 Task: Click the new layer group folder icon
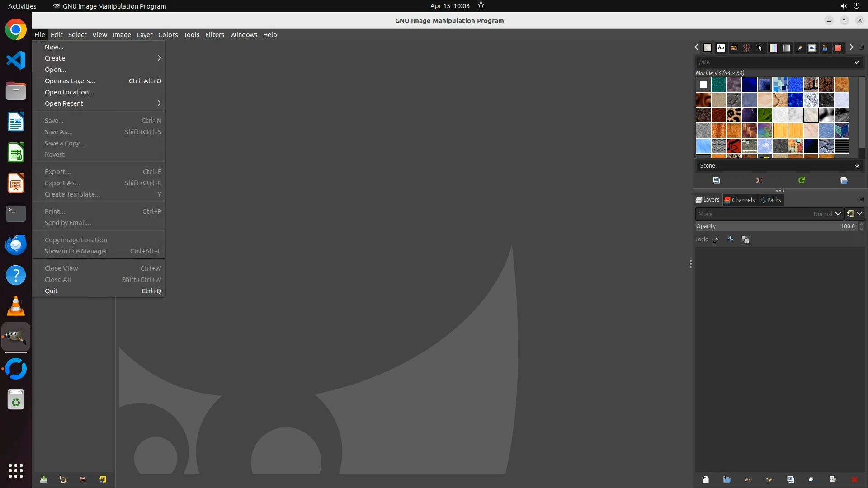click(726, 479)
